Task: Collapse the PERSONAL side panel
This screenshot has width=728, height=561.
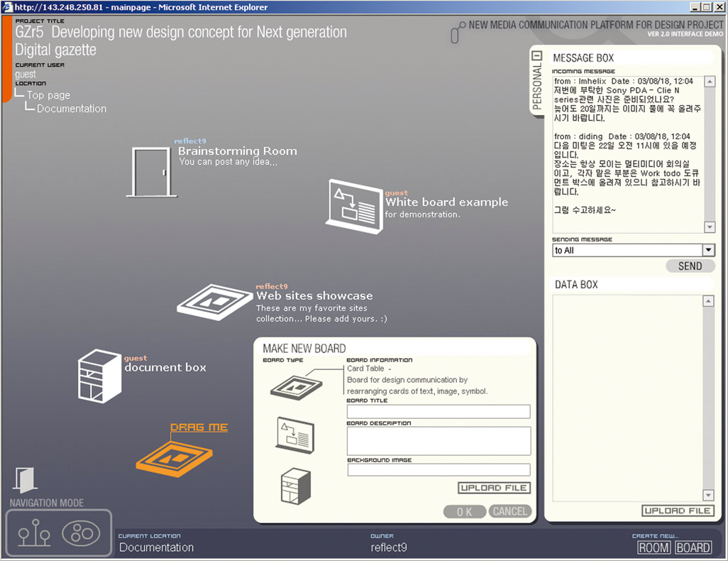Action: (x=537, y=56)
